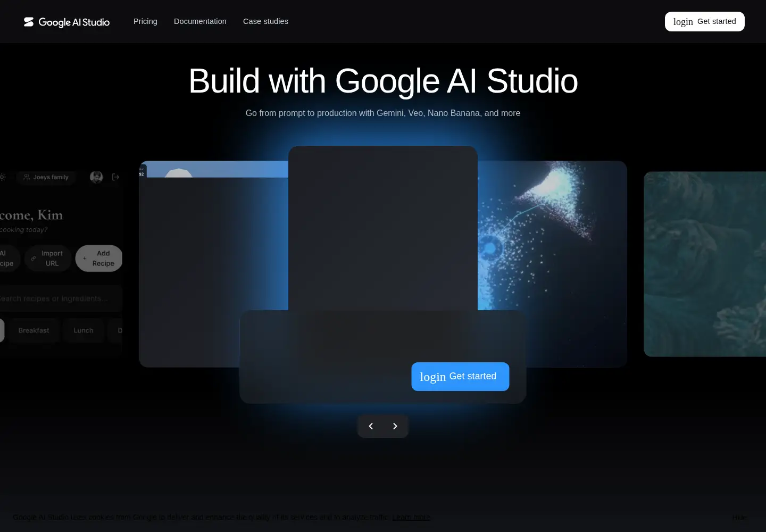Image resolution: width=766 pixels, height=532 pixels.
Task: Click the Add Recipe button
Action: [x=99, y=259]
